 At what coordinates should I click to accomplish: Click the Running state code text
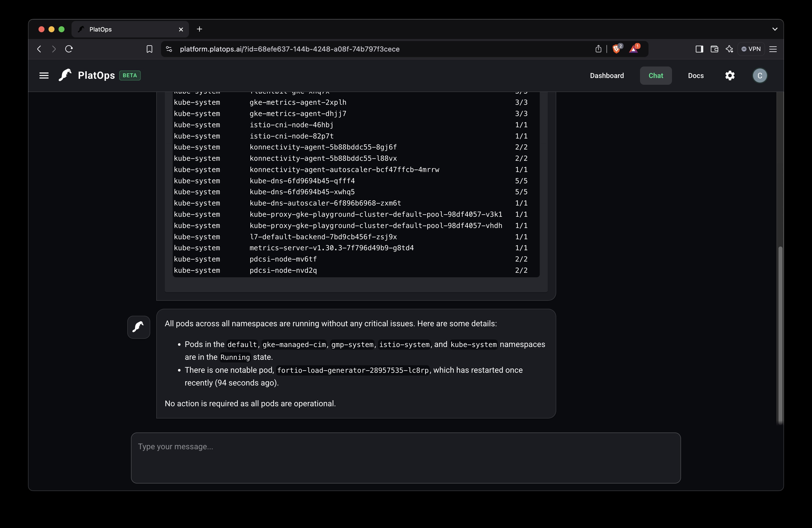[235, 357]
